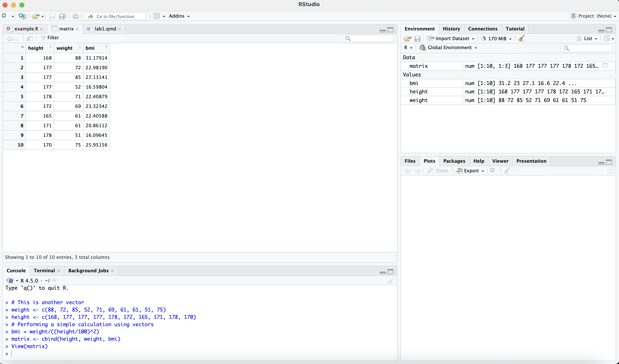619x364 pixels.
Task: Toggle the Filter in data viewer
Action: pyautogui.click(x=50, y=38)
